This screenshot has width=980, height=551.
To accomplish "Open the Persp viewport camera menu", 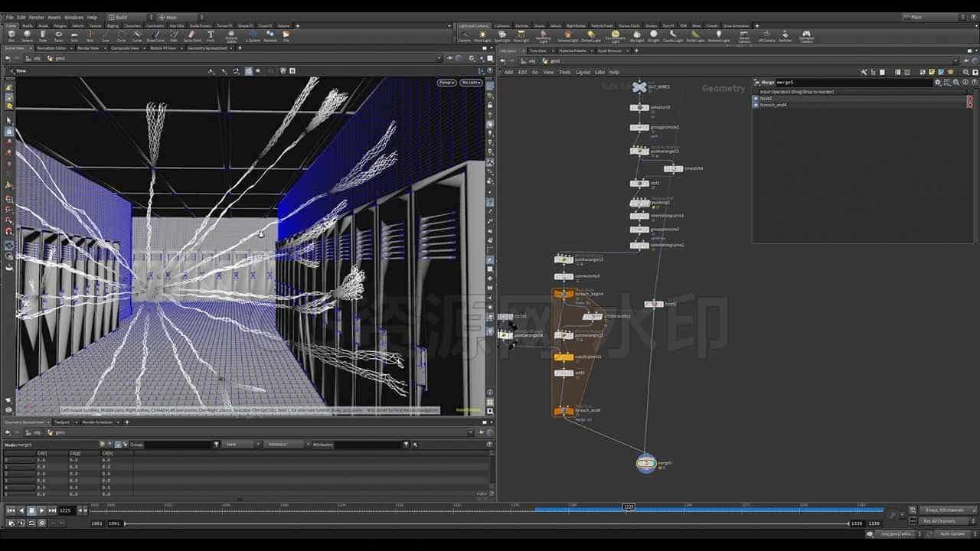I will click(x=446, y=83).
